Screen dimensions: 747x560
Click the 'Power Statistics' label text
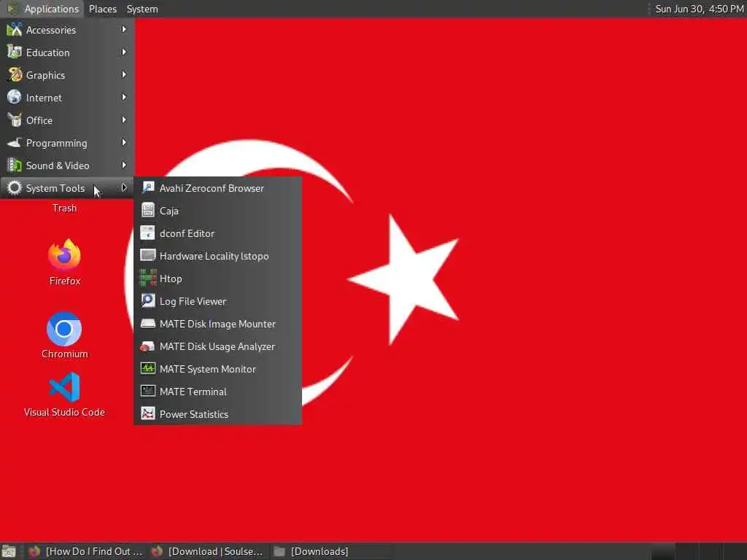coord(194,414)
